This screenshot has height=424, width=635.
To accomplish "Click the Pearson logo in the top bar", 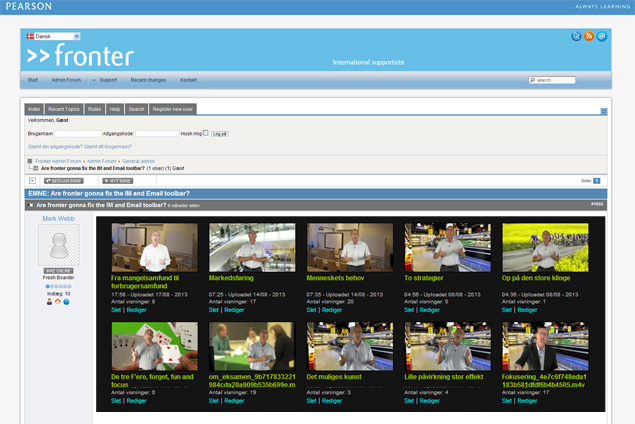I will coord(28,6).
